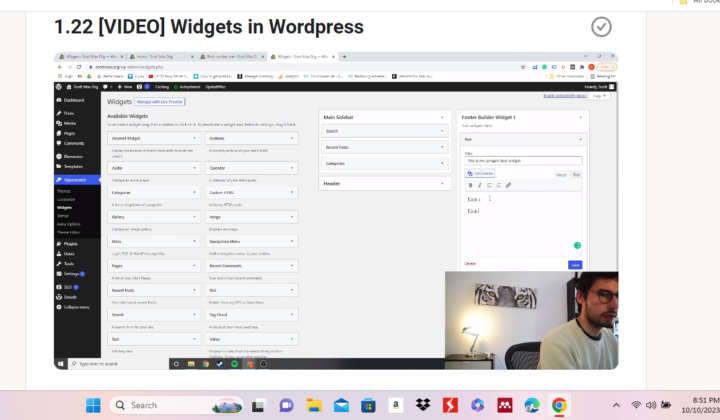Open File Explorer from the taskbar
720x420 pixels.
tap(314, 405)
